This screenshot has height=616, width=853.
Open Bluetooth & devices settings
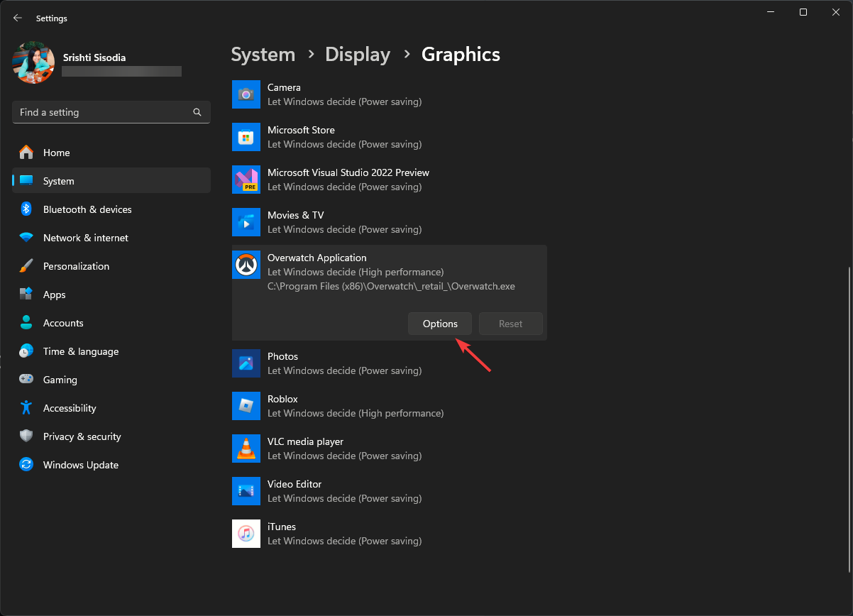111,209
